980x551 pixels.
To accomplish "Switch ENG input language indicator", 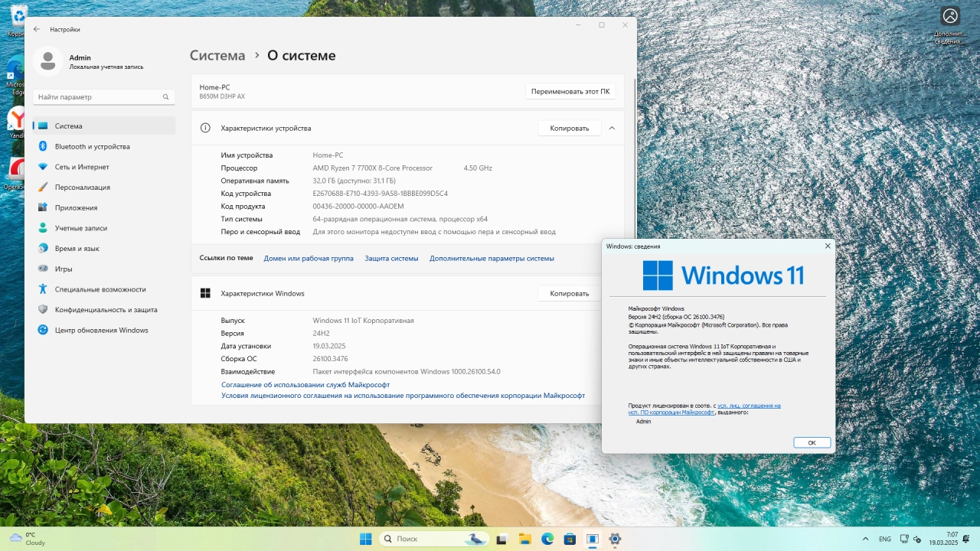I will click(884, 539).
